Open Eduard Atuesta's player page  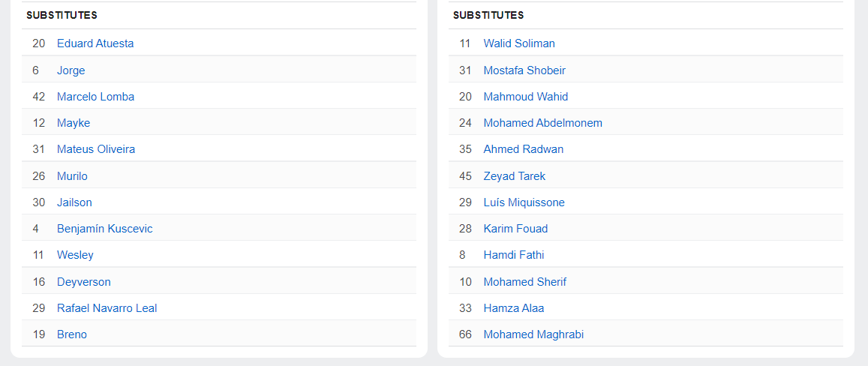95,43
